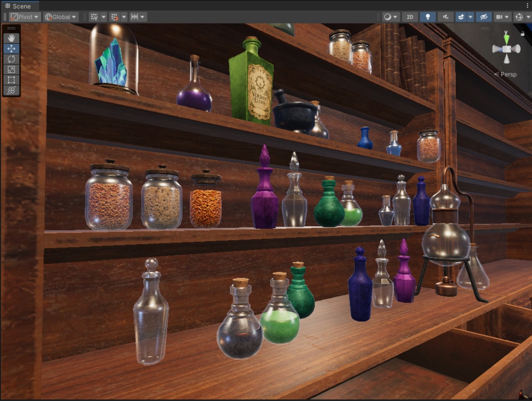The height and width of the screenshot is (401, 532).
Task: Select the black mortar and pestle
Action: click(294, 111)
